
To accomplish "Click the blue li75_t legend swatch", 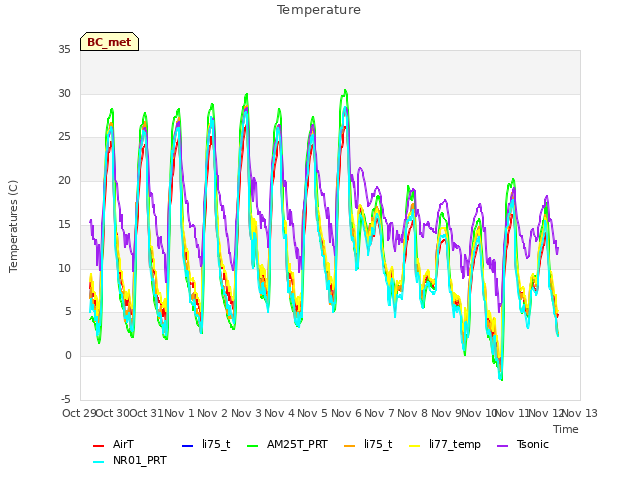I will click(187, 446).
